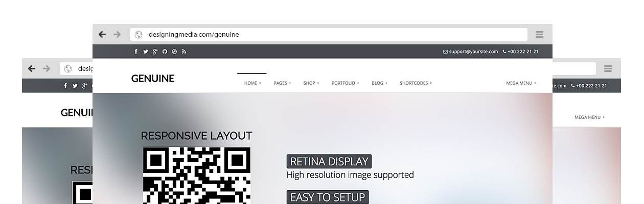Click "High resolution image supported" text

[x=350, y=175]
